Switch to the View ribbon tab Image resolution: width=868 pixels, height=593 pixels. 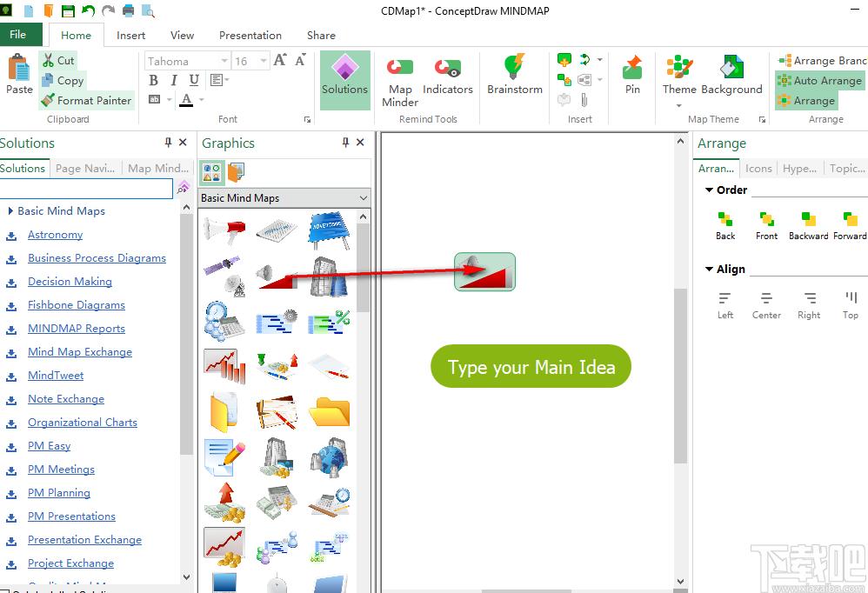(x=182, y=36)
